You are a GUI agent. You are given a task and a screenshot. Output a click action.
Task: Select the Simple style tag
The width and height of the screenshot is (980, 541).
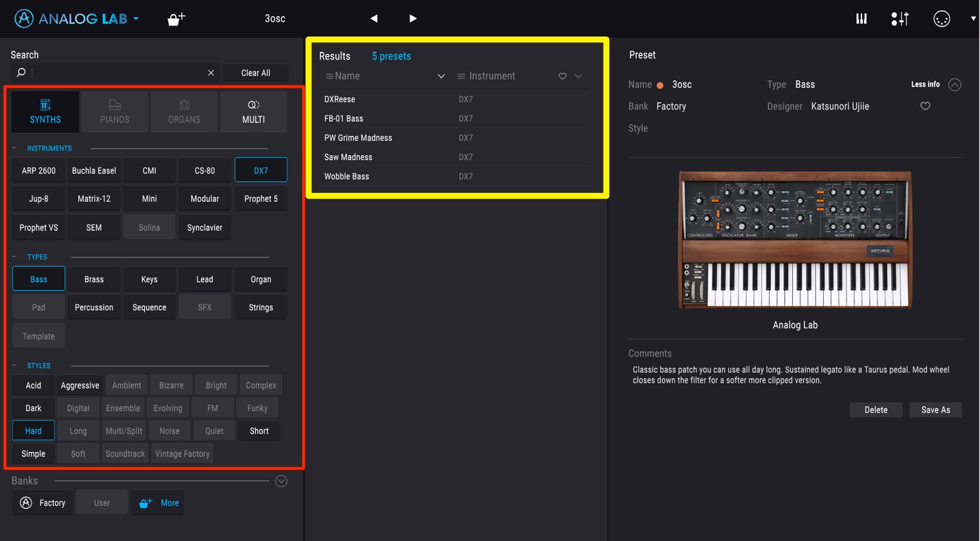33,454
